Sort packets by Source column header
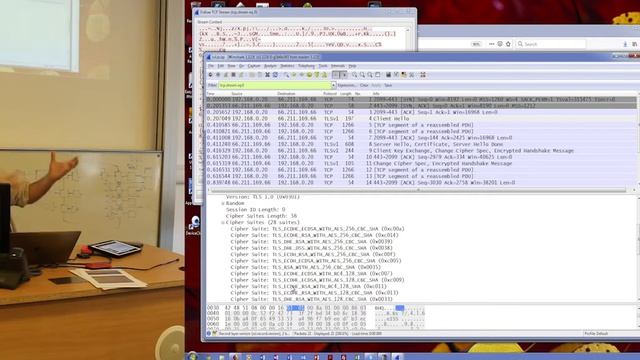Image resolution: width=640 pixels, height=360 pixels. [237, 94]
